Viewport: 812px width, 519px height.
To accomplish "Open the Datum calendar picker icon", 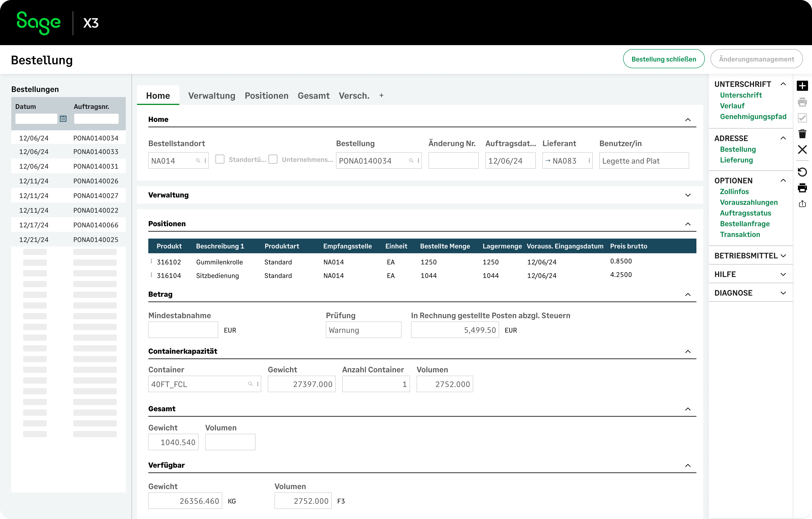I will (x=63, y=118).
